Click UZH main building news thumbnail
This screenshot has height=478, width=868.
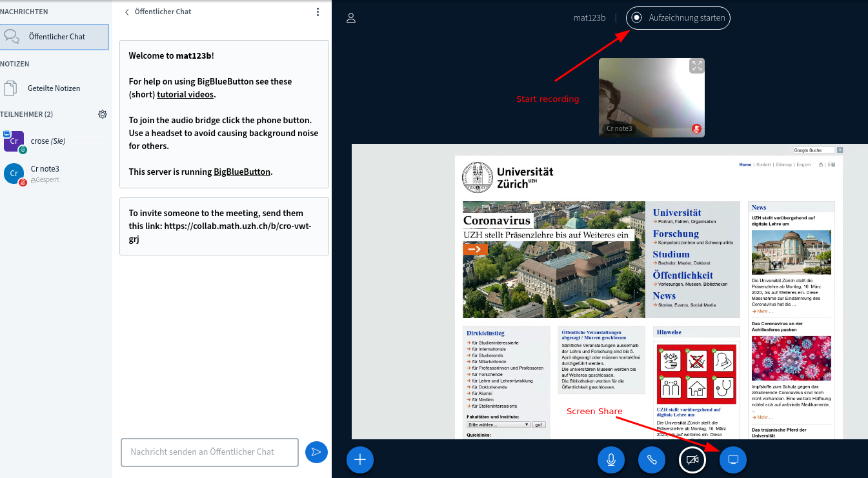click(x=791, y=252)
